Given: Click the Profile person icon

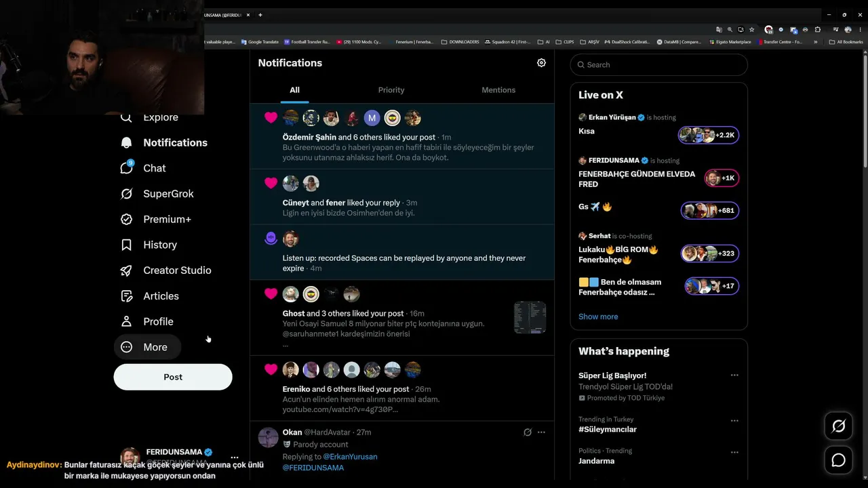Looking at the screenshot, I should tap(126, 321).
